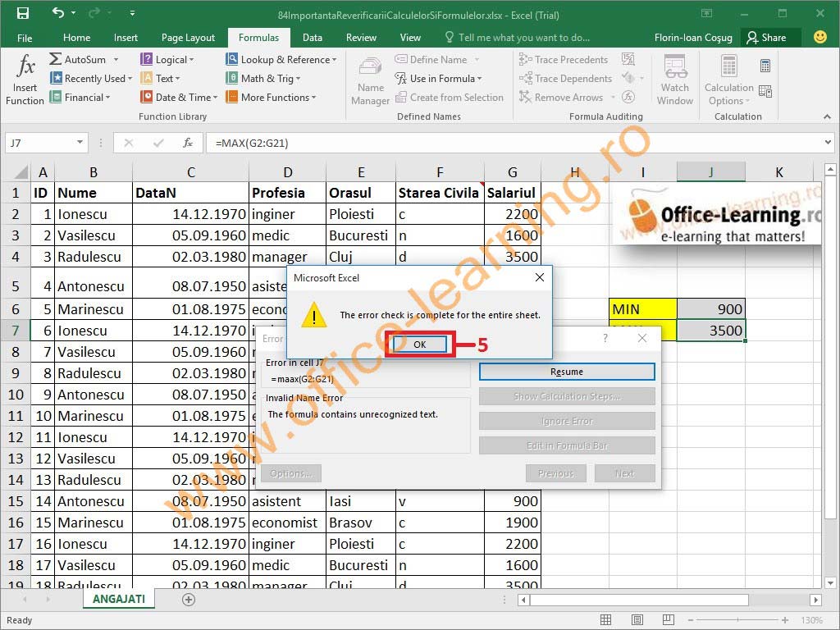Screen dimensions: 840x630
Task: Click OK in the Microsoft Excel dialog
Action: 419,344
